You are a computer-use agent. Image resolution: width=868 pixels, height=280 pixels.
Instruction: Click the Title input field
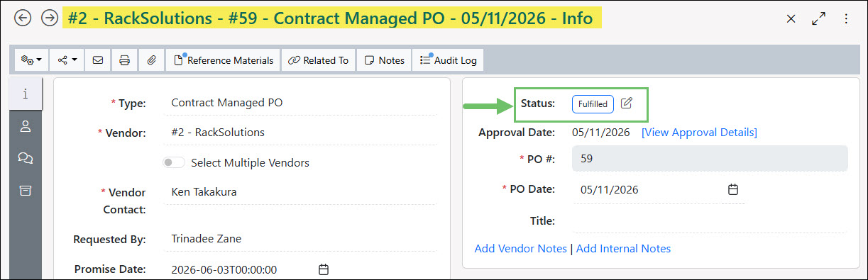(710, 220)
